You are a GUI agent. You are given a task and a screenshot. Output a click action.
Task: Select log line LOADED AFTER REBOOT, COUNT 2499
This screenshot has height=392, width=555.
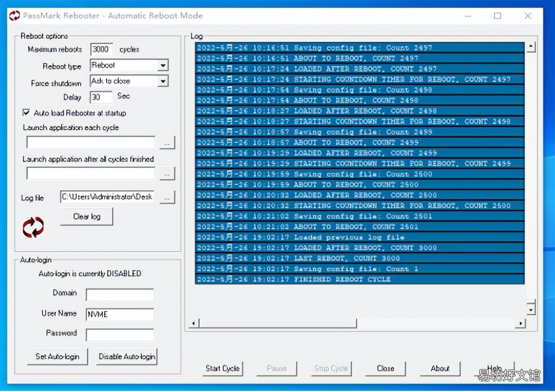click(359, 153)
